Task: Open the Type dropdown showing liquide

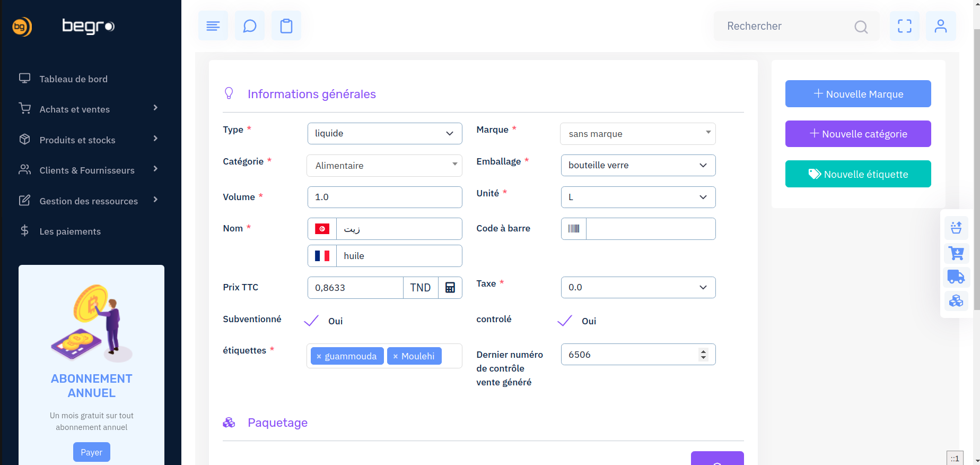Action: 384,134
